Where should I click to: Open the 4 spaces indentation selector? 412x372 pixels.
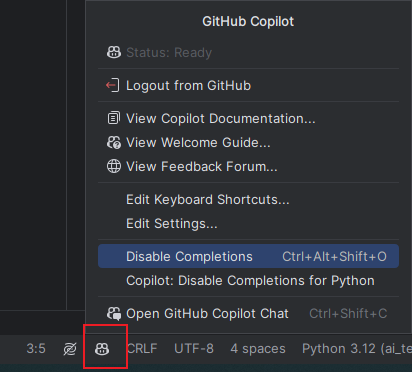pyautogui.click(x=258, y=349)
